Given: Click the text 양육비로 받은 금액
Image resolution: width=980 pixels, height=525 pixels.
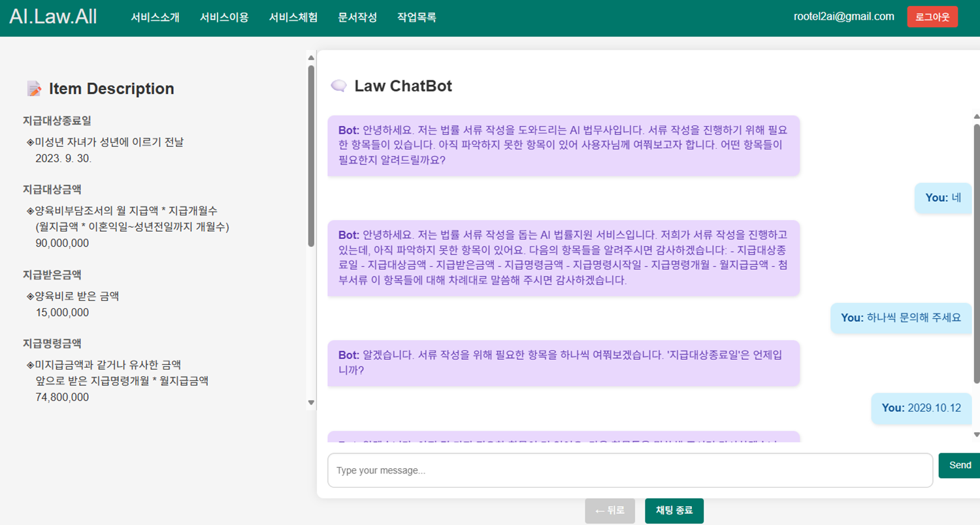Looking at the screenshot, I should coord(76,296).
